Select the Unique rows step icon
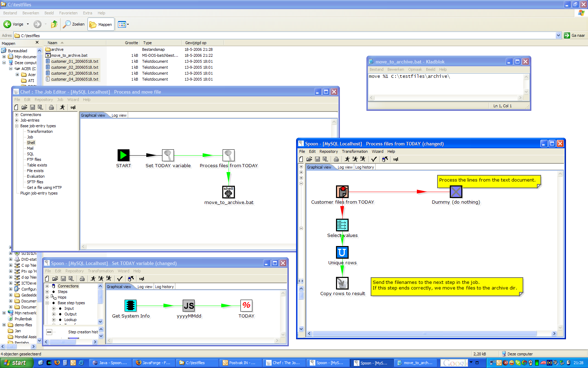Image resolution: width=588 pixels, height=368 pixels. [x=342, y=252]
